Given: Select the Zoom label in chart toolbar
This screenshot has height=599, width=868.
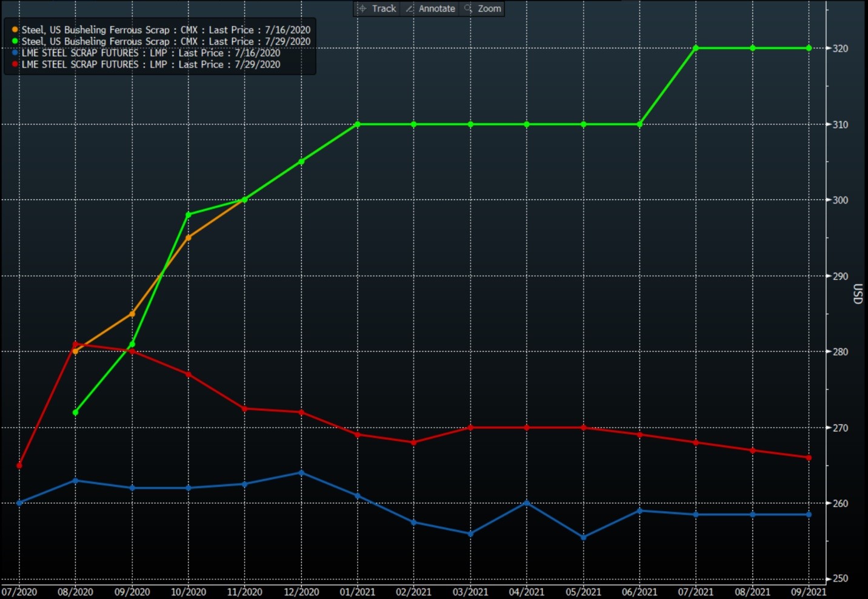Looking at the screenshot, I should tap(489, 8).
